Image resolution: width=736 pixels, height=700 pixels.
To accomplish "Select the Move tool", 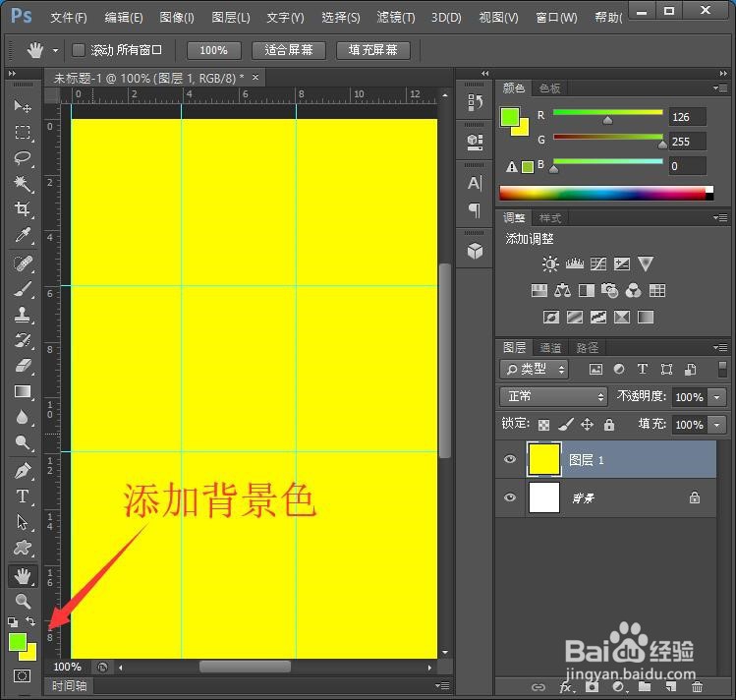I will [22, 106].
